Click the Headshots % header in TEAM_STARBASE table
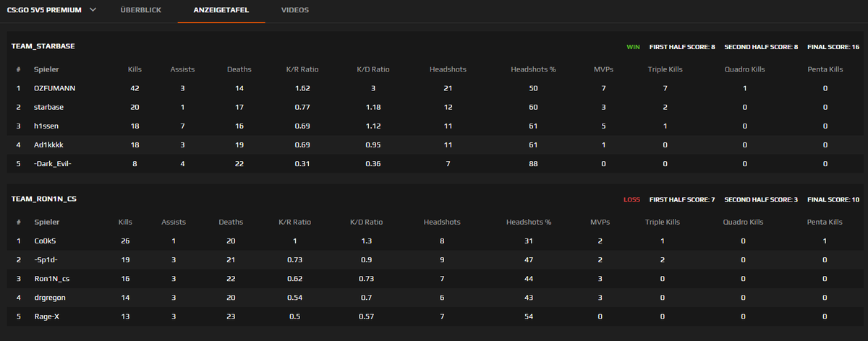This screenshot has width=868, height=341. 533,69
